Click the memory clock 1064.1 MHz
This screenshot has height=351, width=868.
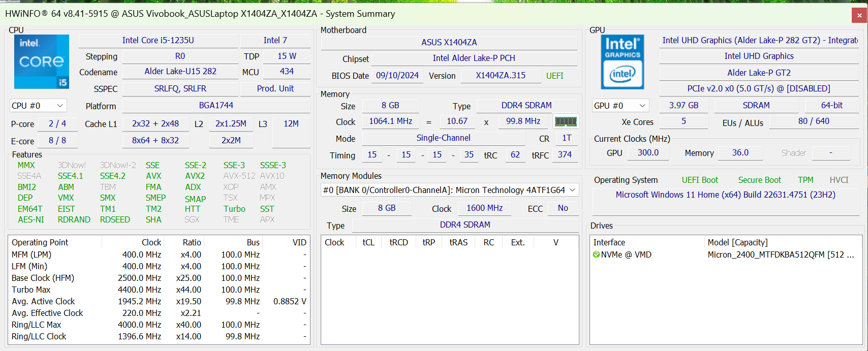390,121
